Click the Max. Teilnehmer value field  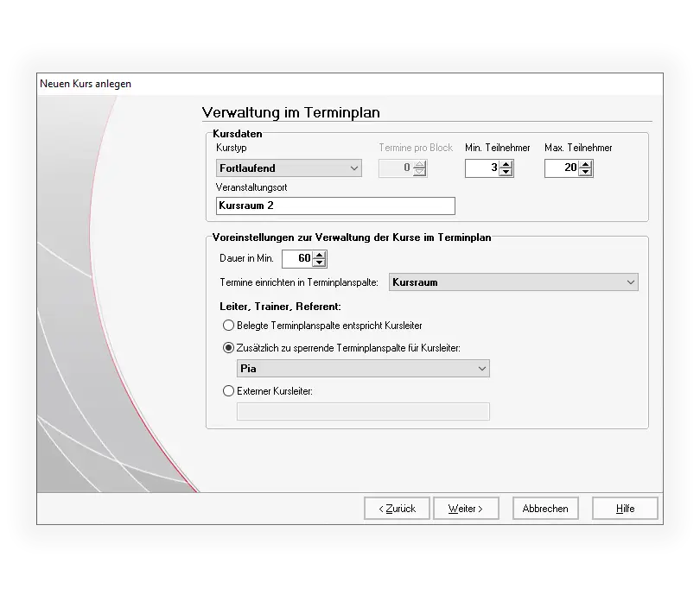click(562, 168)
